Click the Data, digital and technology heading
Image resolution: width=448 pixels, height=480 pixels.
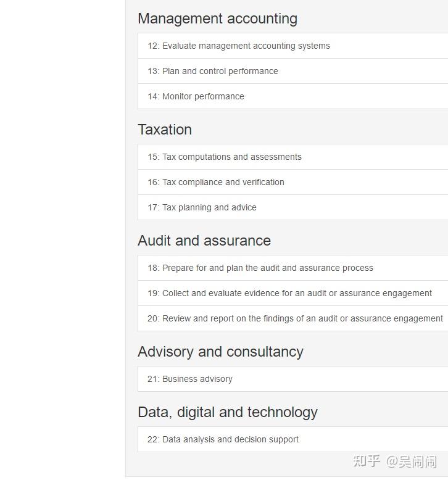point(228,412)
